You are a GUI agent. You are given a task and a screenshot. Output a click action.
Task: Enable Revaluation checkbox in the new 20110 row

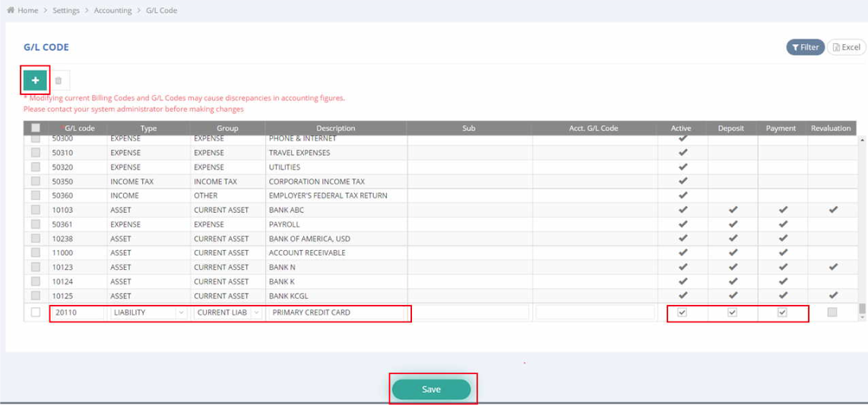click(x=832, y=312)
